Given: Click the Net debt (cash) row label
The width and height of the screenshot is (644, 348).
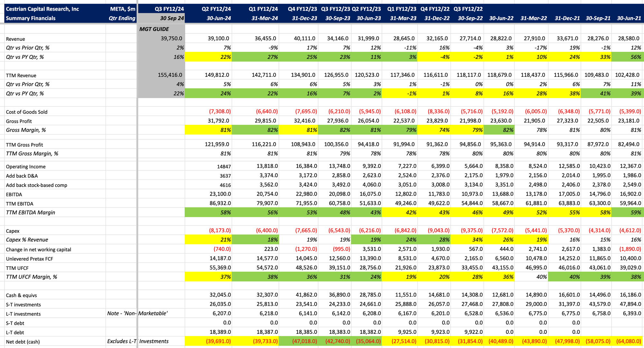Looking at the screenshot, I should point(23,342).
